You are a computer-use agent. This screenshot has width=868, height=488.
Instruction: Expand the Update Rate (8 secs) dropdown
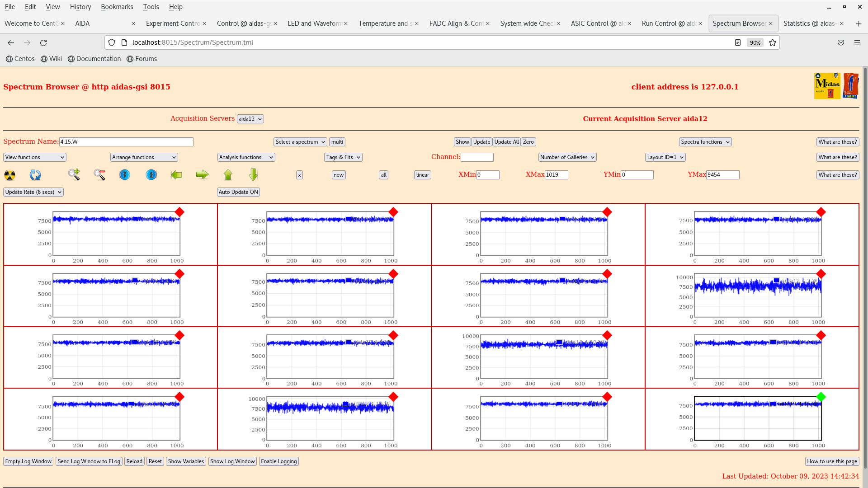click(33, 192)
